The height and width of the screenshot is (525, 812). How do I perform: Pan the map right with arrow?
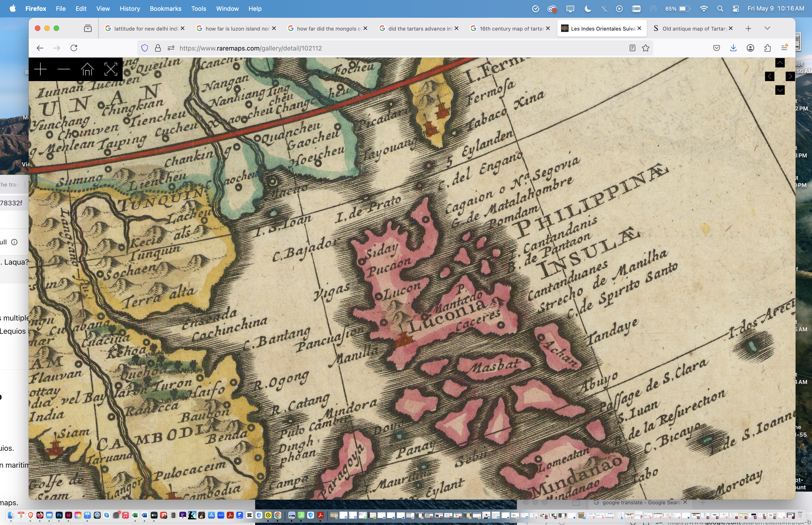point(790,76)
